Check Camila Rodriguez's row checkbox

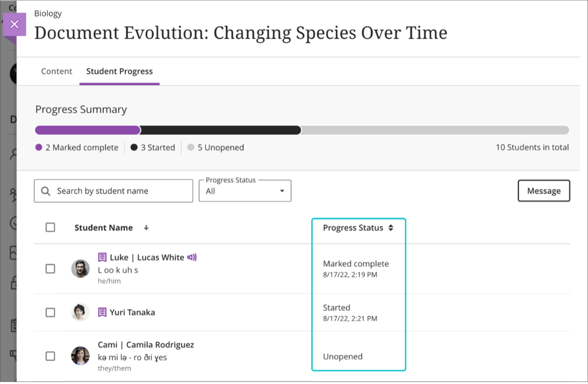click(50, 356)
